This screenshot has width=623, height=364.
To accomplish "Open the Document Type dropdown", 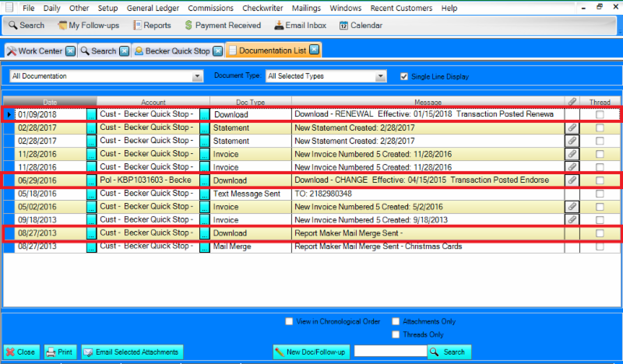I will [x=380, y=76].
